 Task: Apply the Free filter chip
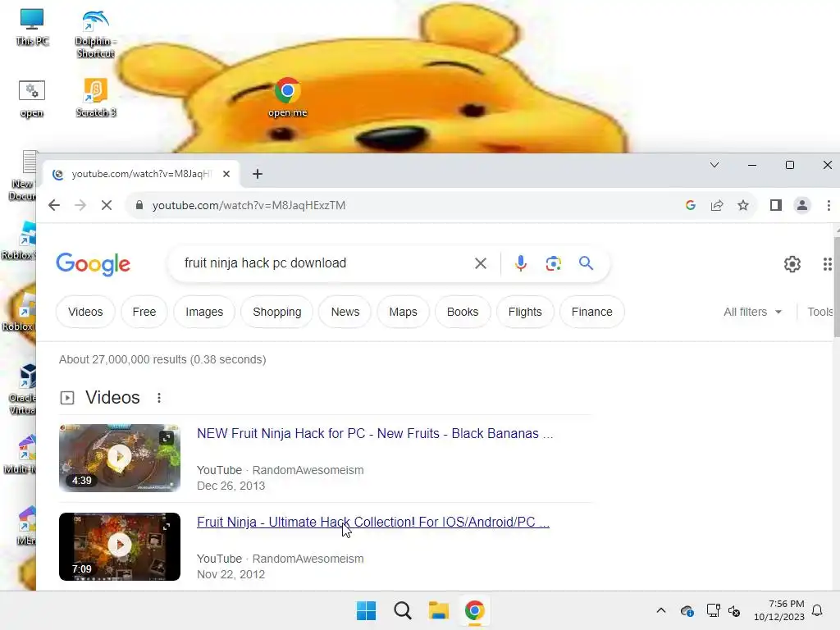click(144, 312)
